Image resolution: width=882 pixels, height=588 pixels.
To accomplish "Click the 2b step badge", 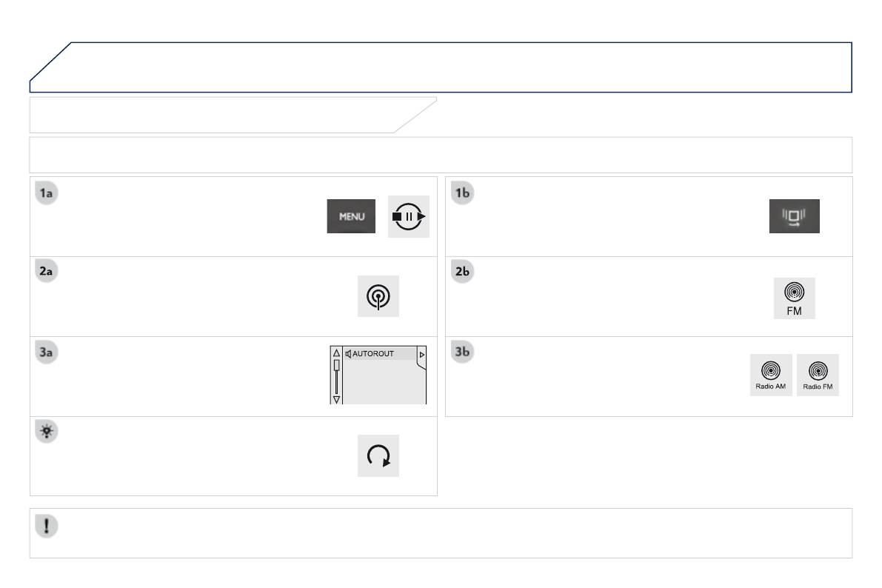I will tap(462, 273).
